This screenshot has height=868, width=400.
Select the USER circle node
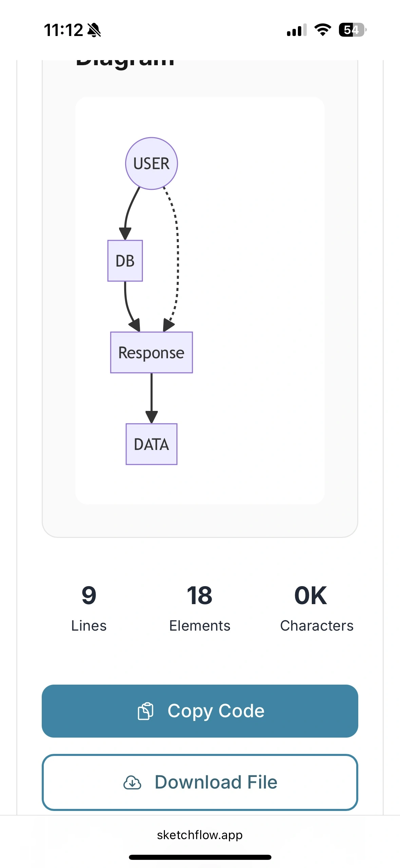coord(151,163)
